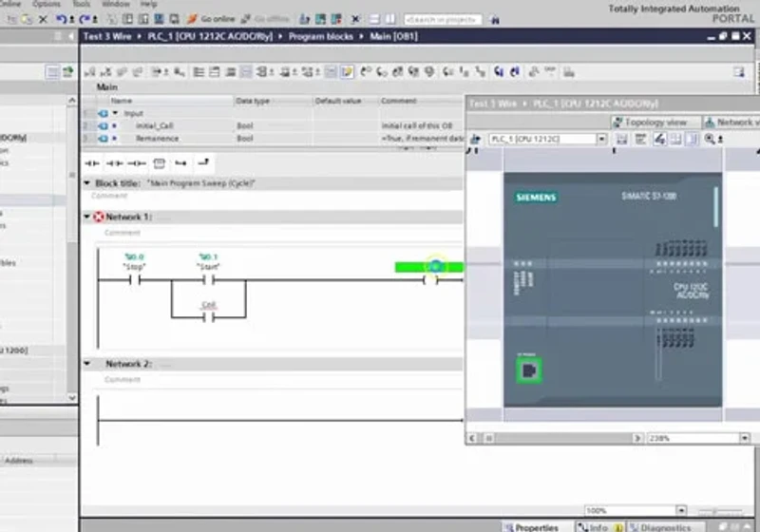Open the Options menu
760x532 pixels.
[x=47, y=4]
